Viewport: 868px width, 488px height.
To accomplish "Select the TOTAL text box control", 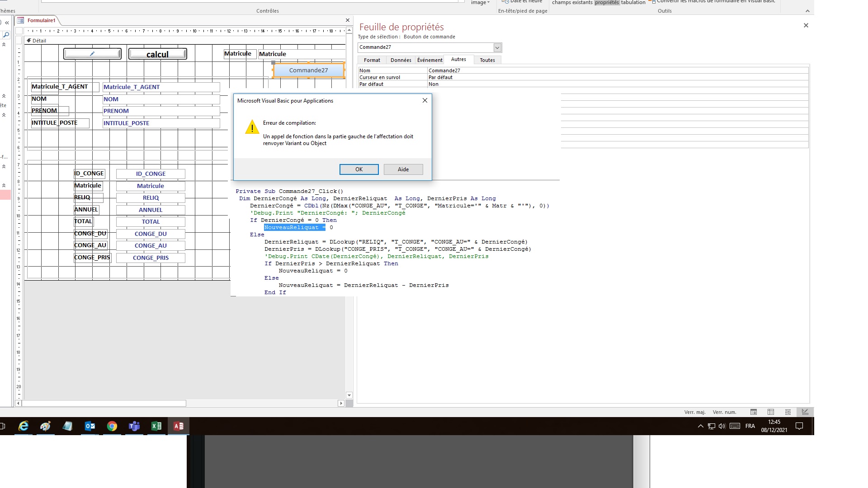I will (151, 222).
